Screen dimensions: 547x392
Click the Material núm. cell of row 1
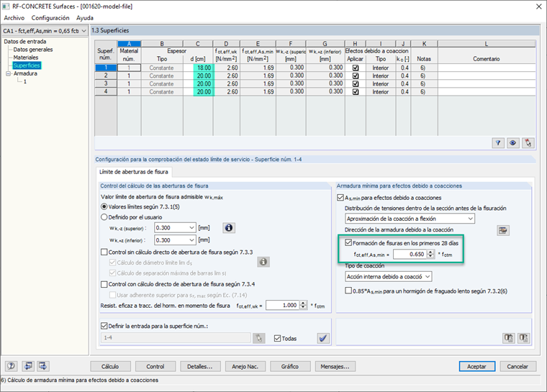click(x=129, y=68)
